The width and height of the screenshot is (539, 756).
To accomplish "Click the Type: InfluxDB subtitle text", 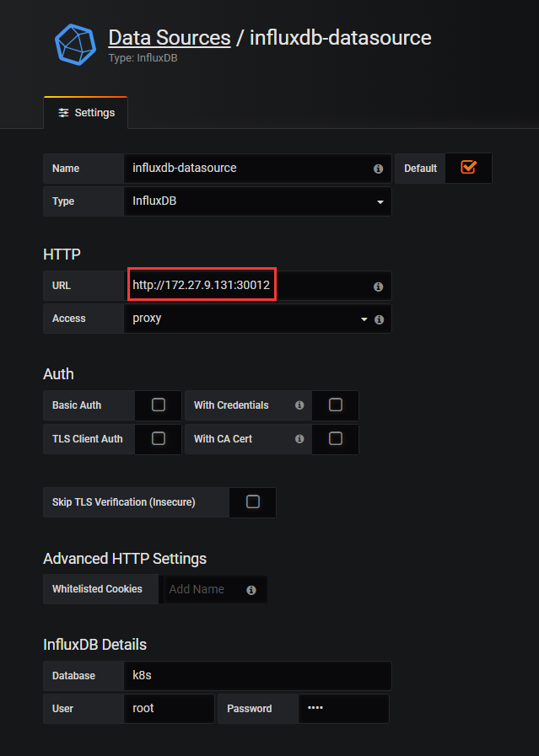I will point(143,58).
